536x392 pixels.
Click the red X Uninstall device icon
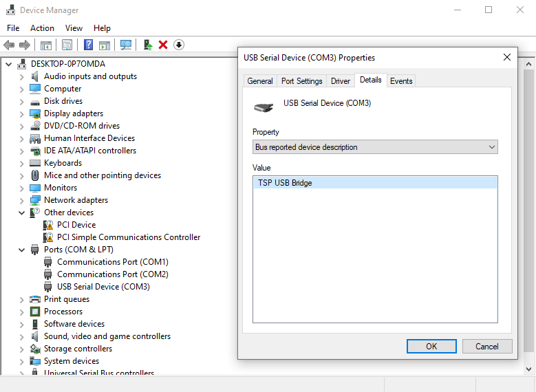click(x=163, y=45)
